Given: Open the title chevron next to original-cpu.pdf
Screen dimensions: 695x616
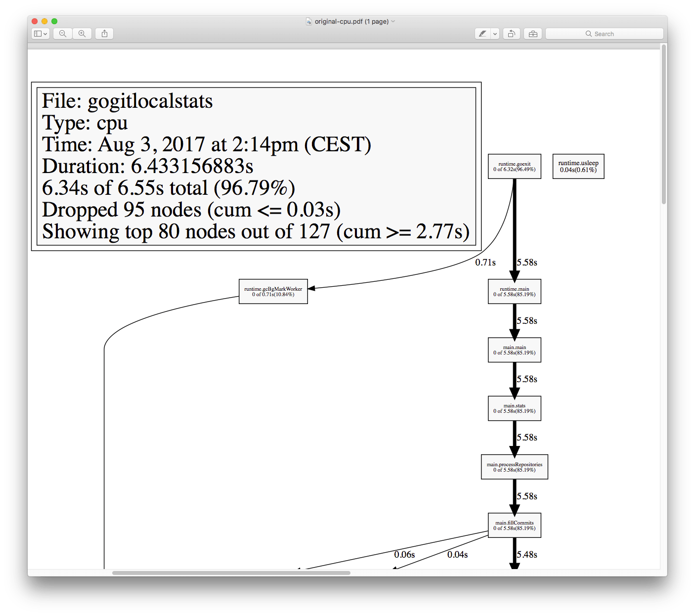Looking at the screenshot, I should (x=393, y=22).
